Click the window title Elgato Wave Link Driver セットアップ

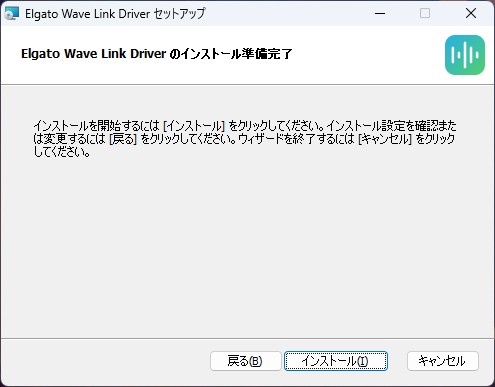(x=115, y=14)
